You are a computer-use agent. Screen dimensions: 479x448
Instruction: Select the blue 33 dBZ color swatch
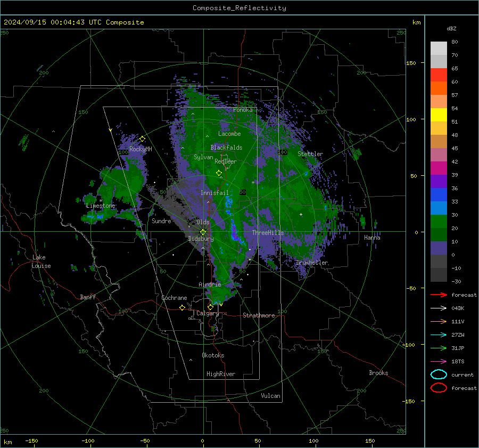(x=439, y=194)
